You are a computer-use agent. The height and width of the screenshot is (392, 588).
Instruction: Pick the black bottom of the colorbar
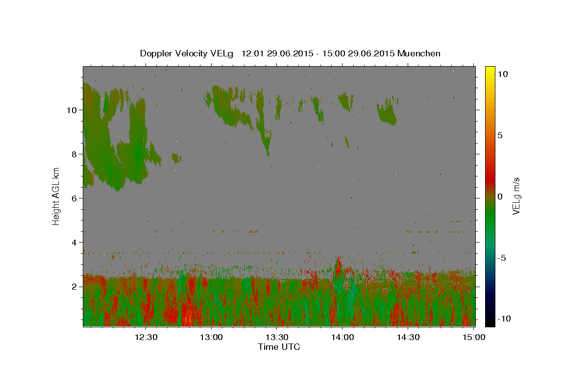pyautogui.click(x=490, y=321)
